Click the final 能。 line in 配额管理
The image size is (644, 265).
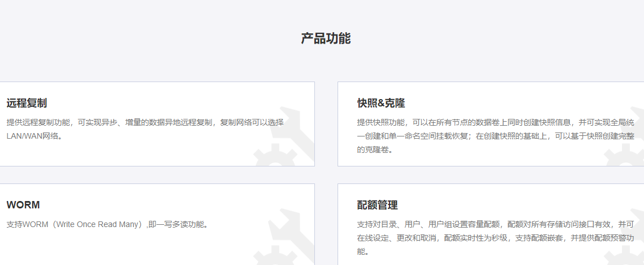(x=364, y=251)
